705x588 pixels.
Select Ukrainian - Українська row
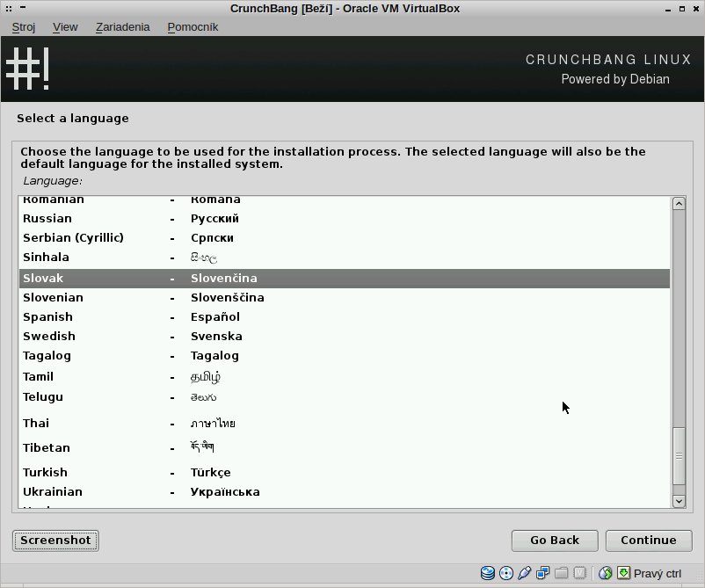[x=345, y=492]
